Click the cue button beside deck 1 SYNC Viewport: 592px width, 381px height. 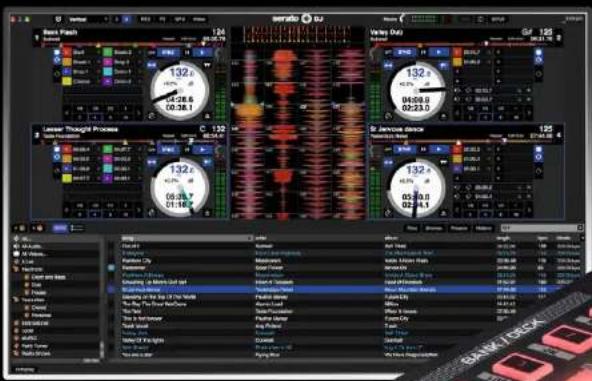[187, 52]
